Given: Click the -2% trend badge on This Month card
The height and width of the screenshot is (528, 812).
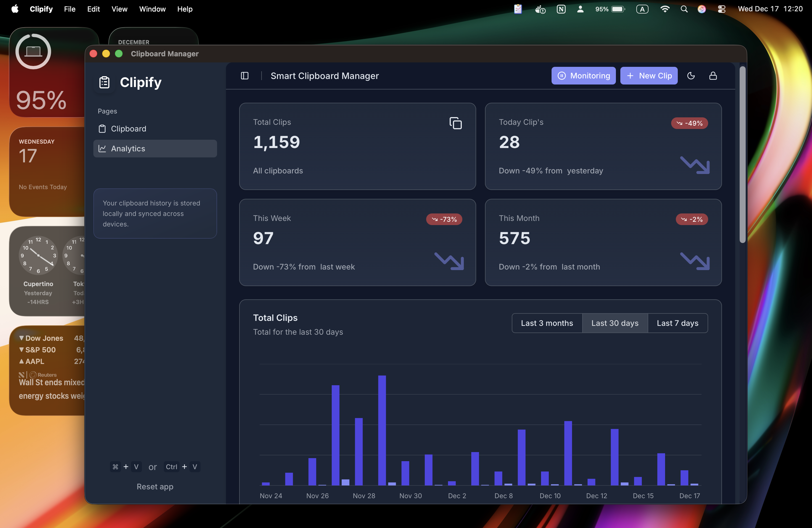Looking at the screenshot, I should pos(692,219).
